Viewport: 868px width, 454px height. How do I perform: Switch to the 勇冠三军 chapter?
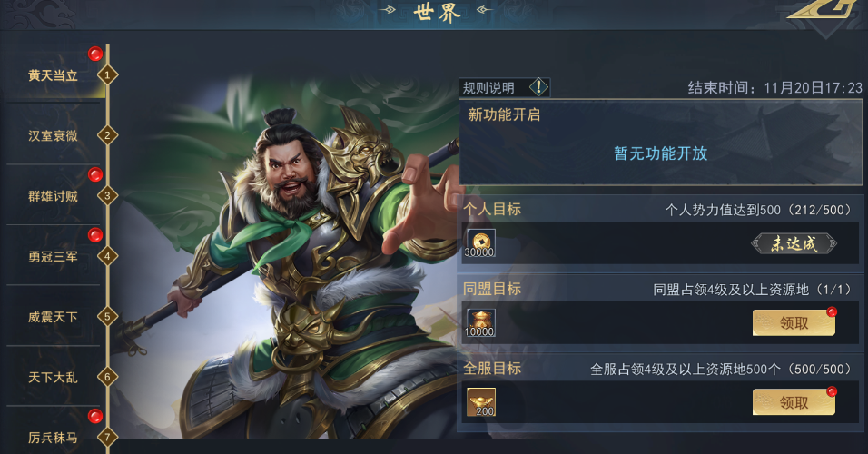coord(54,256)
